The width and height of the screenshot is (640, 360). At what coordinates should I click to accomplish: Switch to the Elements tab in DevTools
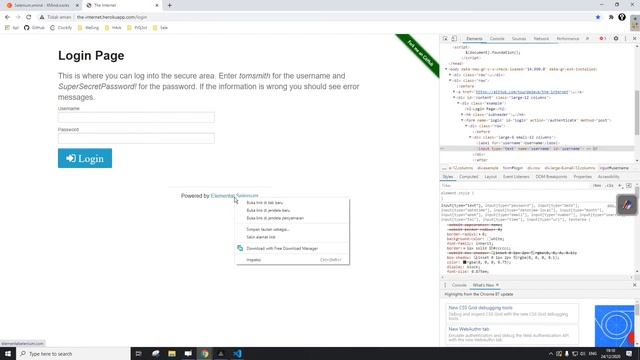tap(474, 38)
